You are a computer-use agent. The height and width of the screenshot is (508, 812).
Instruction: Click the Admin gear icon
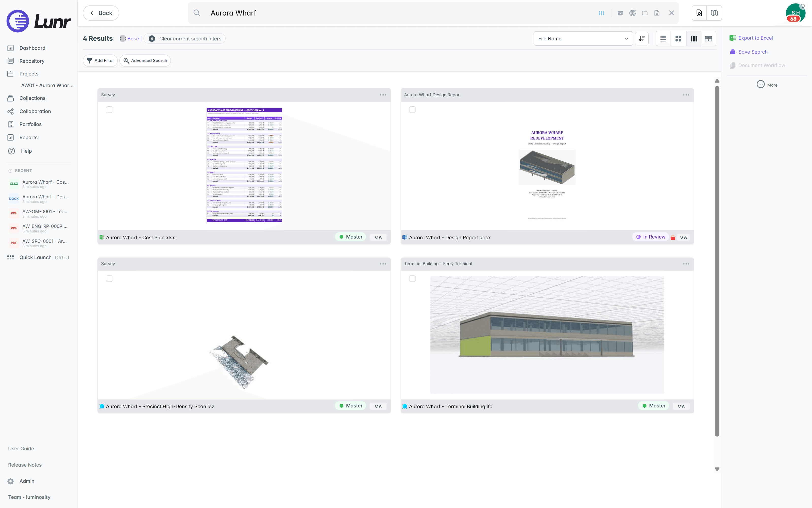tap(11, 481)
